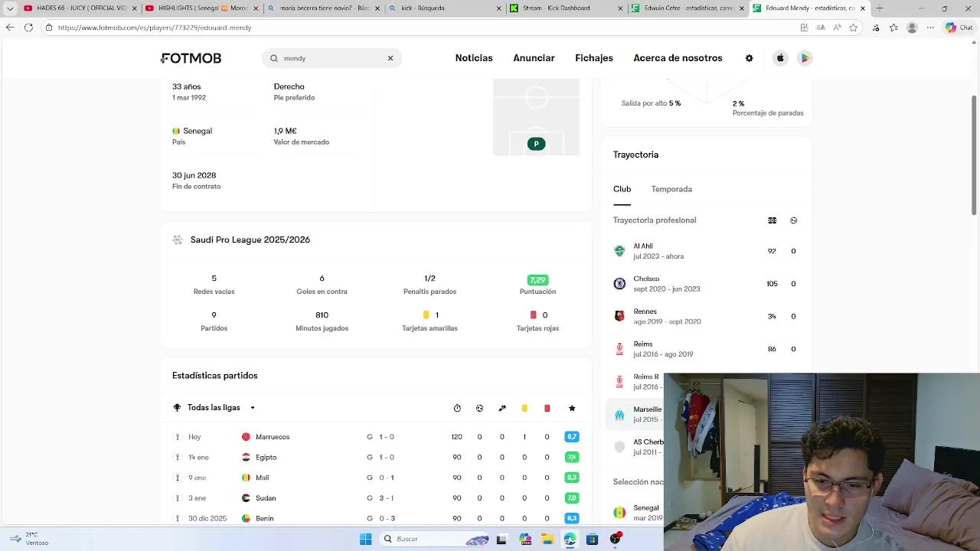This screenshot has height=551, width=980.
Task: Open the weather widget showing Ventoso
Action: pyautogui.click(x=29, y=539)
